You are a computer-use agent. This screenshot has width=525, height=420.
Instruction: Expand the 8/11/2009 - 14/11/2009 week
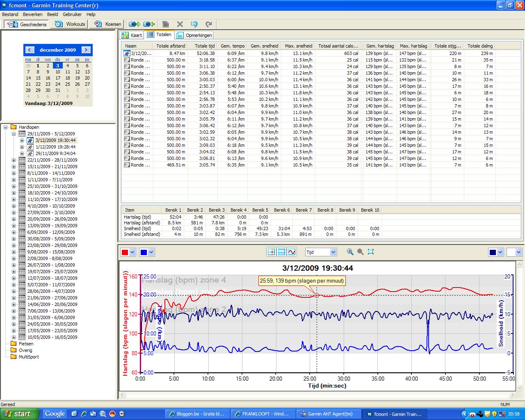pos(14,173)
